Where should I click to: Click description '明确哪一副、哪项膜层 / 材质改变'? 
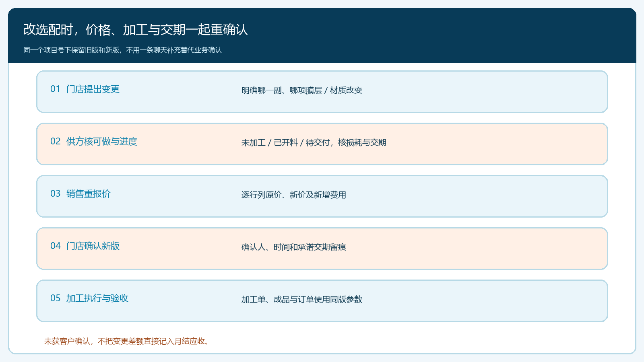click(302, 90)
